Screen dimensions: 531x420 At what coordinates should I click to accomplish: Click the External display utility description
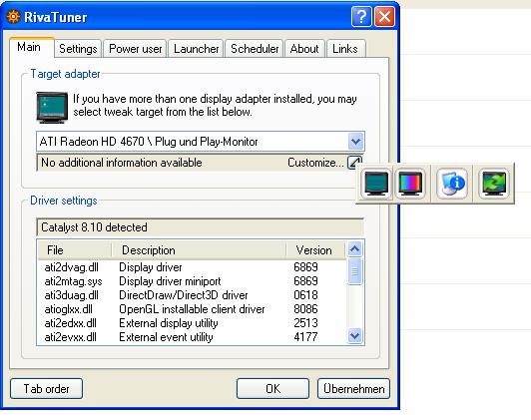169,323
